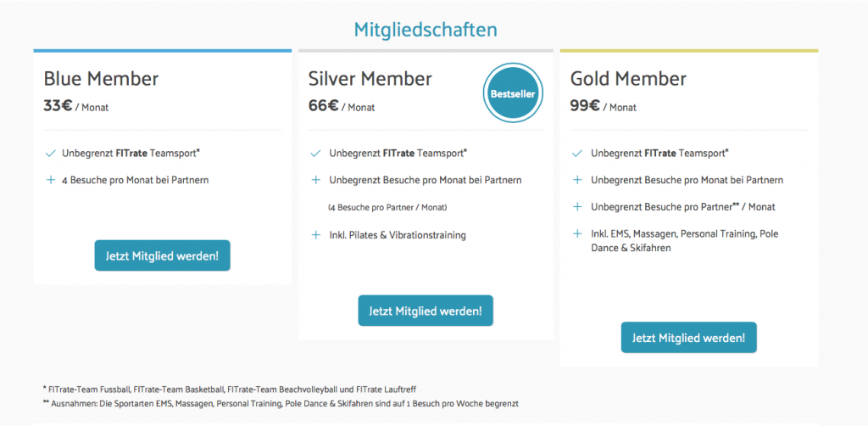Click plus icon beside Silver Unbegrenzt Besuche
This screenshot has width=868, height=426.
315,180
